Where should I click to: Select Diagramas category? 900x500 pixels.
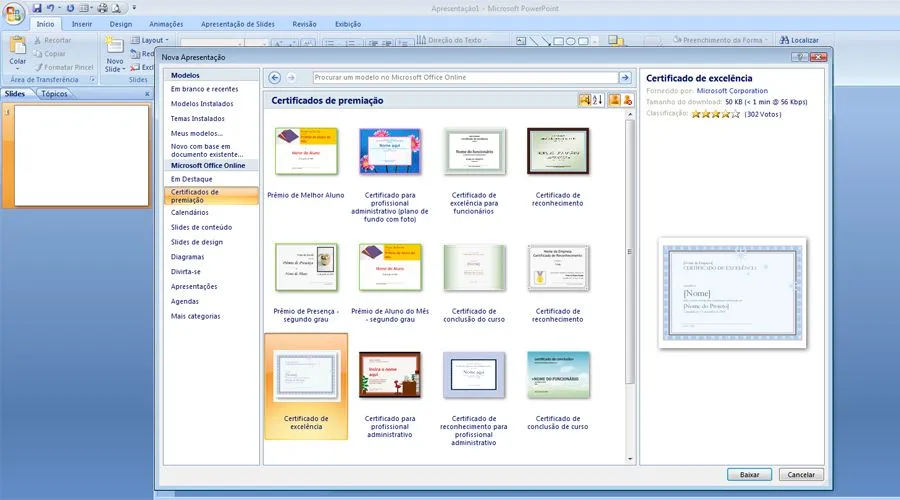(x=187, y=257)
